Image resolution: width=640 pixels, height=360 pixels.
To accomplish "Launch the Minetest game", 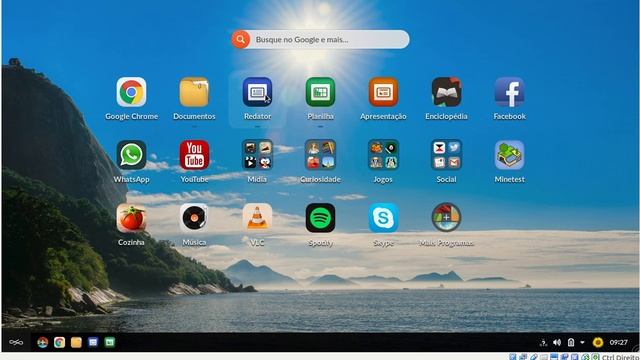I will click(x=509, y=155).
